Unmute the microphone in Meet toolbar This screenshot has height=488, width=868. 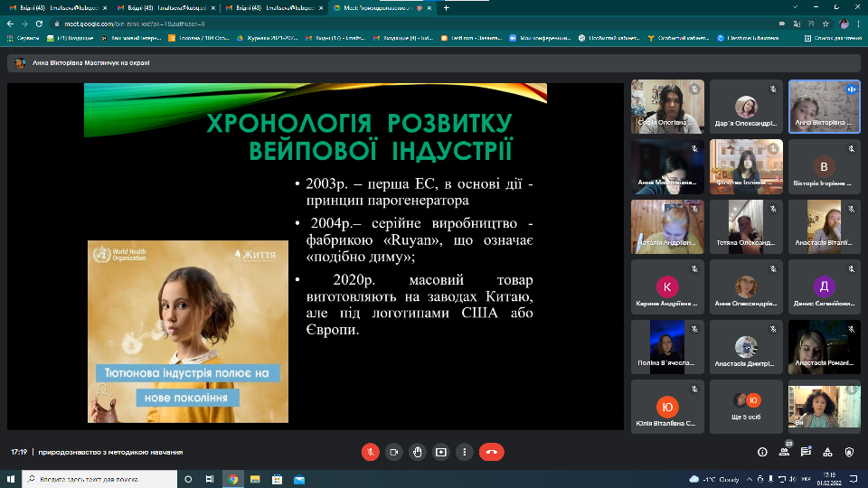click(x=370, y=452)
